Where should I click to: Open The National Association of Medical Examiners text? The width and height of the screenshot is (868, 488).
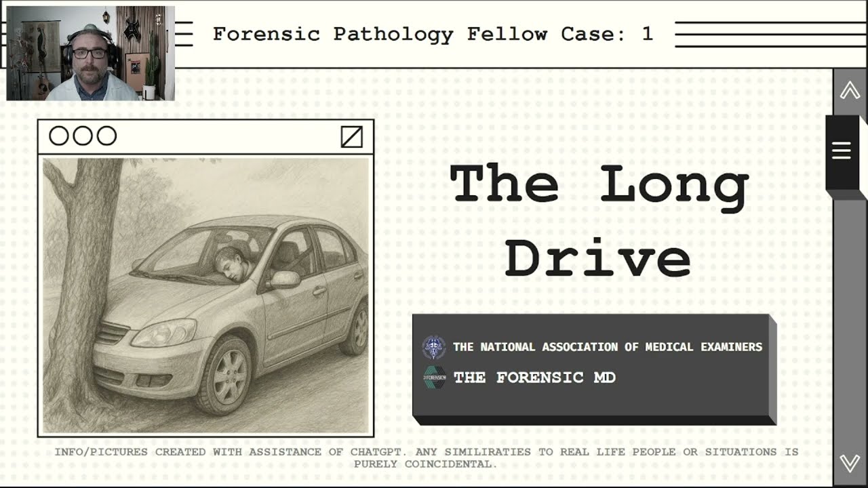click(608, 347)
